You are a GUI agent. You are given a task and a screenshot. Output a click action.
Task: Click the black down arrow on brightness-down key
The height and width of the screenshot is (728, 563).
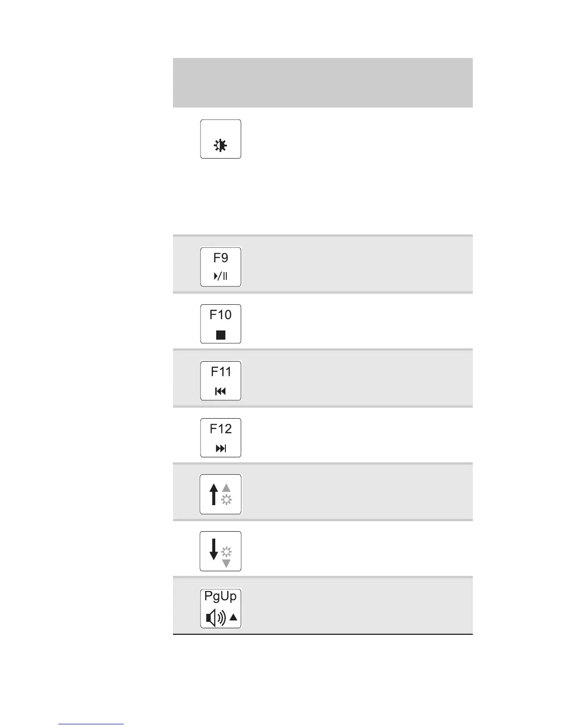point(213,549)
